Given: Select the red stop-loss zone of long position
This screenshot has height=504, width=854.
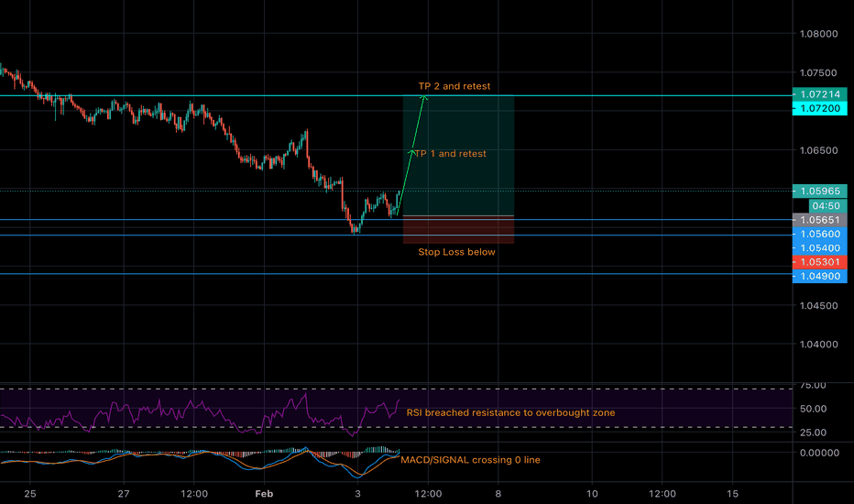Looking at the screenshot, I should point(458,230).
